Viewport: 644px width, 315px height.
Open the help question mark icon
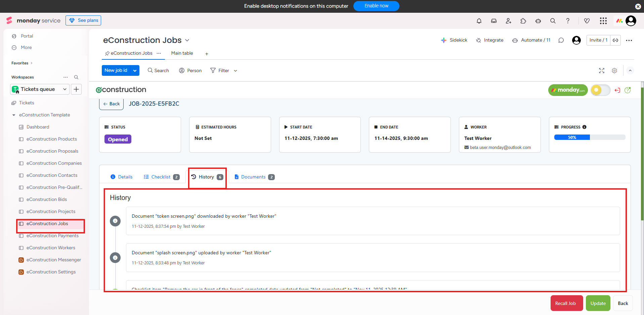click(568, 21)
